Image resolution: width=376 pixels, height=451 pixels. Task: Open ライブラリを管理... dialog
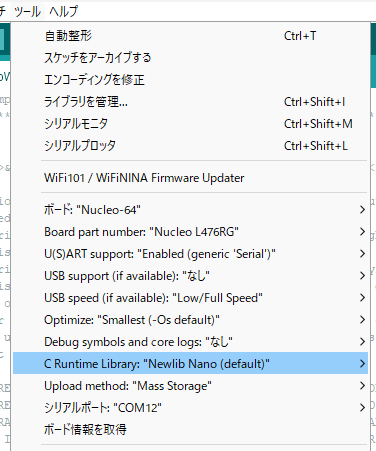[x=190, y=102]
